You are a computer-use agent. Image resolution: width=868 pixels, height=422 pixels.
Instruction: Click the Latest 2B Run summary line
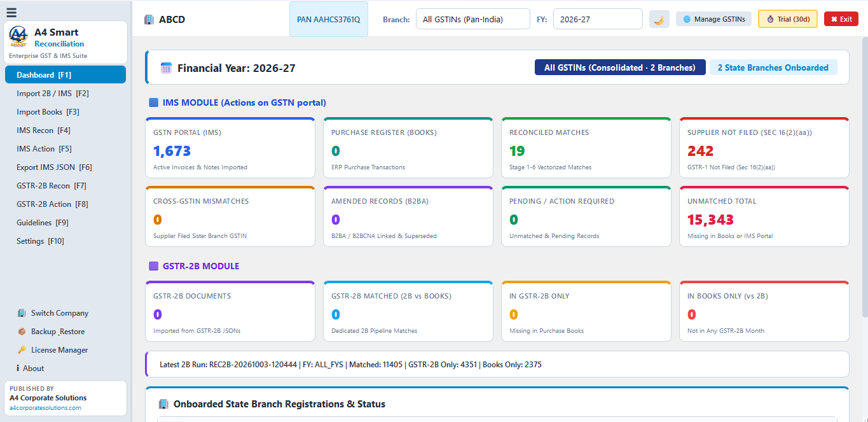(350, 365)
